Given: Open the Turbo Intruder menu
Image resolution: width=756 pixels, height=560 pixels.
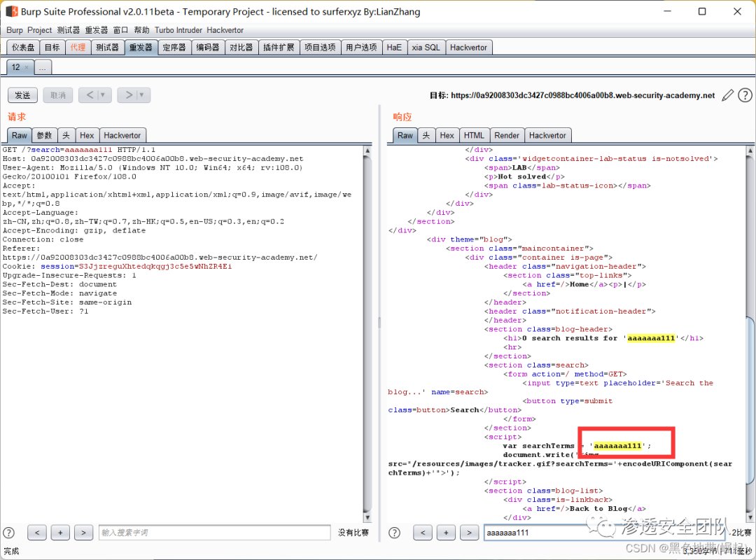Looking at the screenshot, I should [178, 30].
